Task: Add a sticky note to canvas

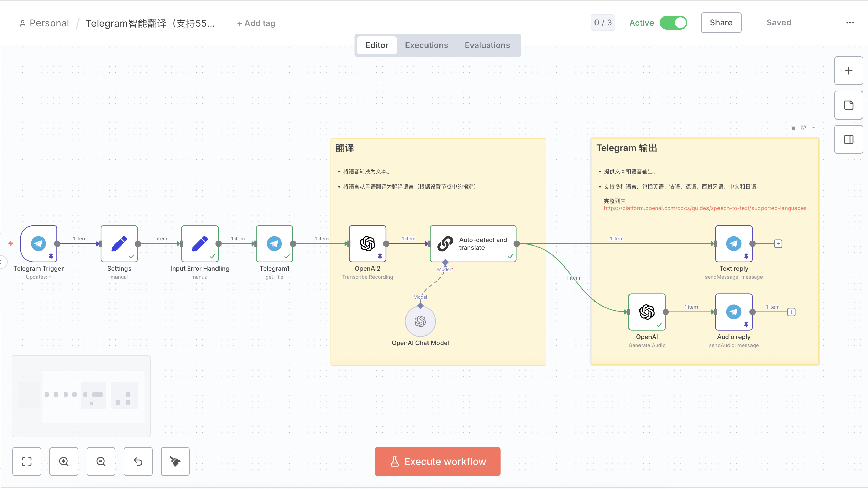Action: coord(848,105)
